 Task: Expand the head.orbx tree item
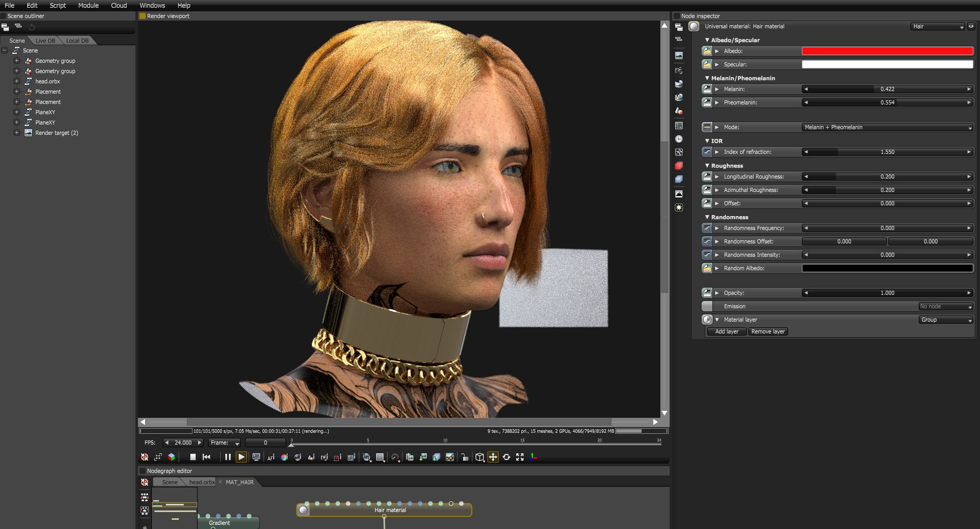click(16, 81)
